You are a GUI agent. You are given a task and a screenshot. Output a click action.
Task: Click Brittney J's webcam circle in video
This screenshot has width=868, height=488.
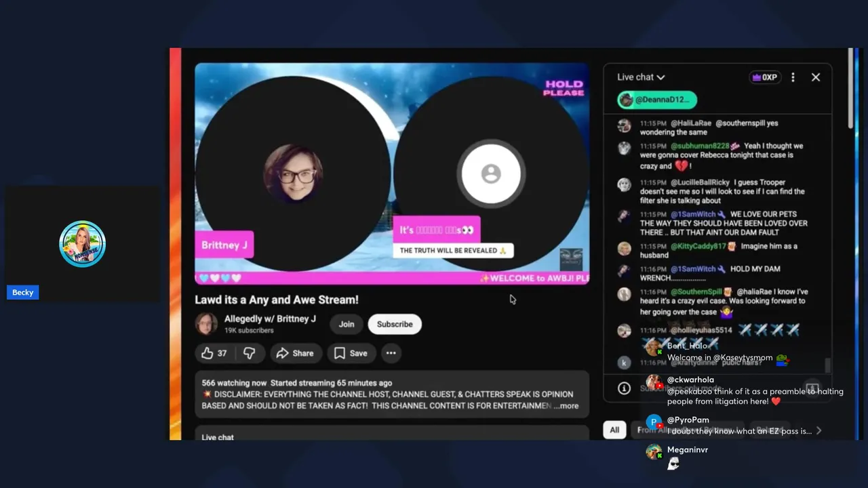[x=293, y=174]
